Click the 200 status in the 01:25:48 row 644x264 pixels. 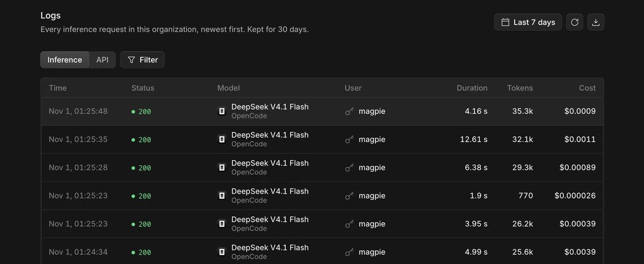pyautogui.click(x=141, y=112)
